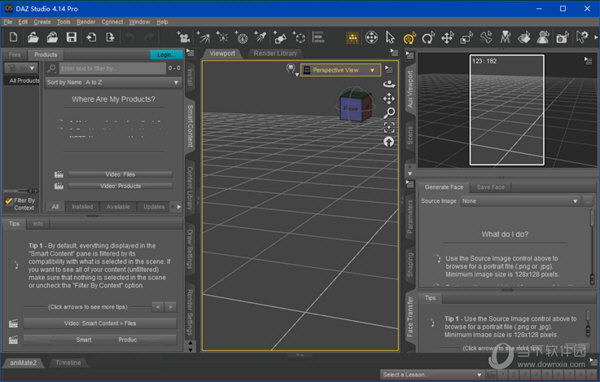Image resolution: width=600 pixels, height=382 pixels.
Task: Click the New scene icon
Action: 13,38
